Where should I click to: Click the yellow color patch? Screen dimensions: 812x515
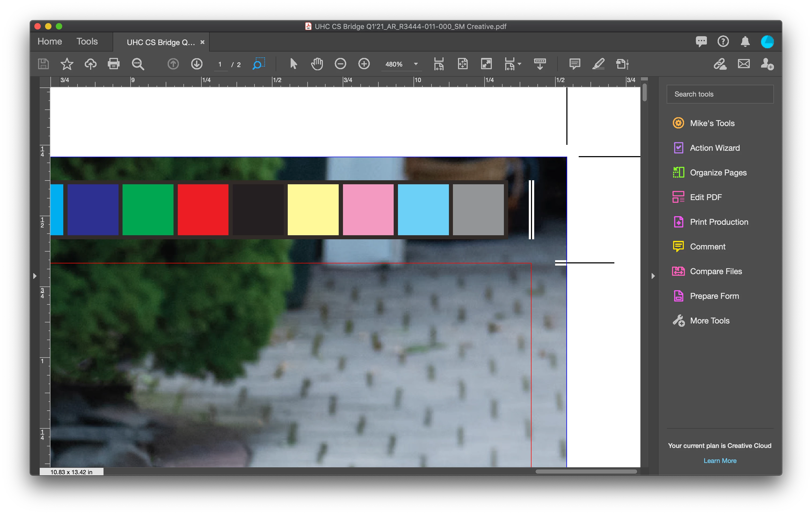[x=313, y=209]
